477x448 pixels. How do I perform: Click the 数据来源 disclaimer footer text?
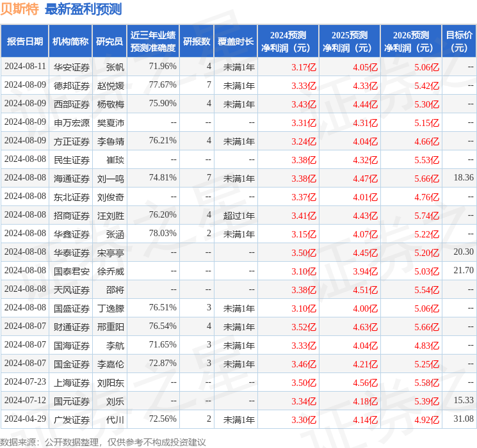pos(103,442)
